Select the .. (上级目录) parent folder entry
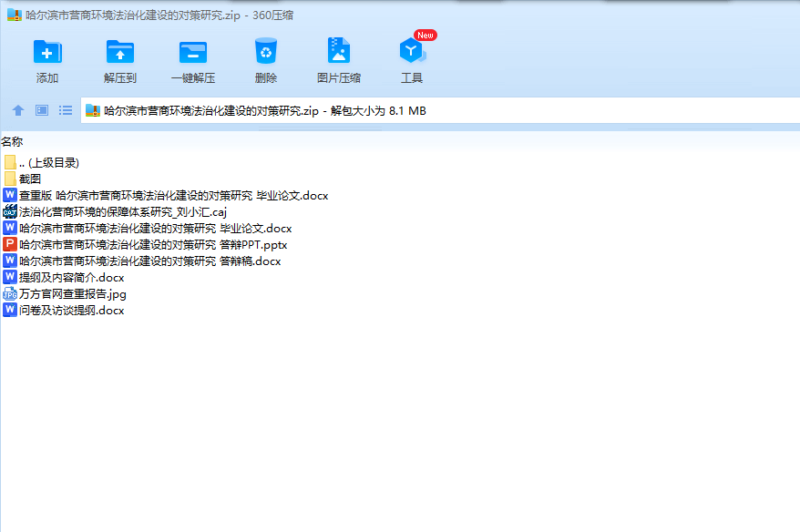 click(42, 163)
